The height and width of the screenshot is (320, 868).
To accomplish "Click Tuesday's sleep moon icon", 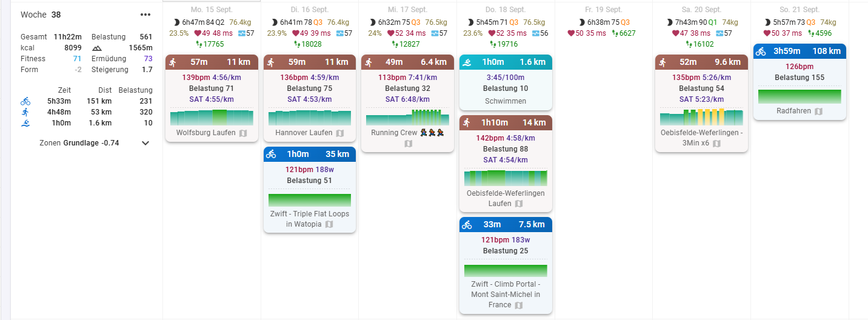I will pos(274,22).
